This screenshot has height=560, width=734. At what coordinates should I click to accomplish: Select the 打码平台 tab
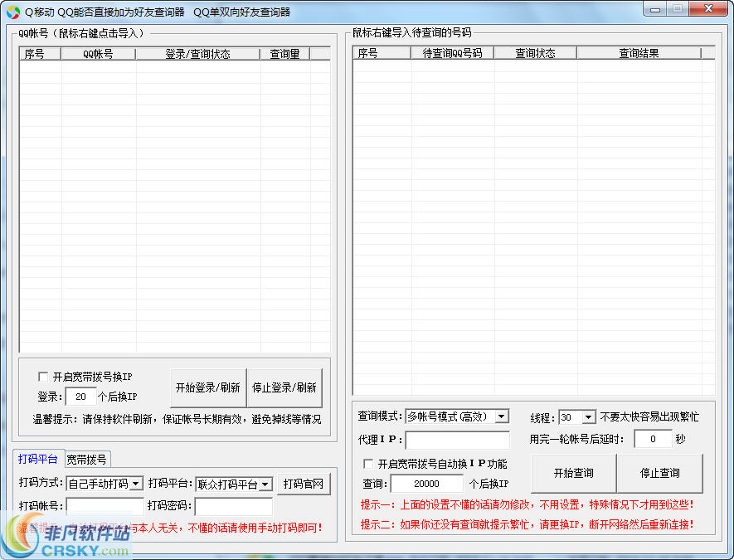click(38, 459)
